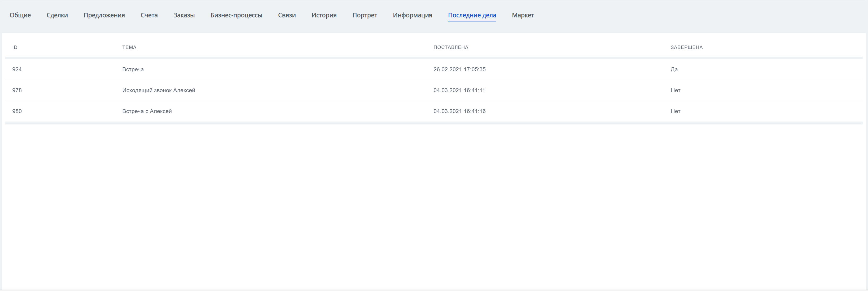Image resolution: width=868 pixels, height=291 pixels.
Task: Click date 26.02.2021 17:05:35
Action: (459, 69)
